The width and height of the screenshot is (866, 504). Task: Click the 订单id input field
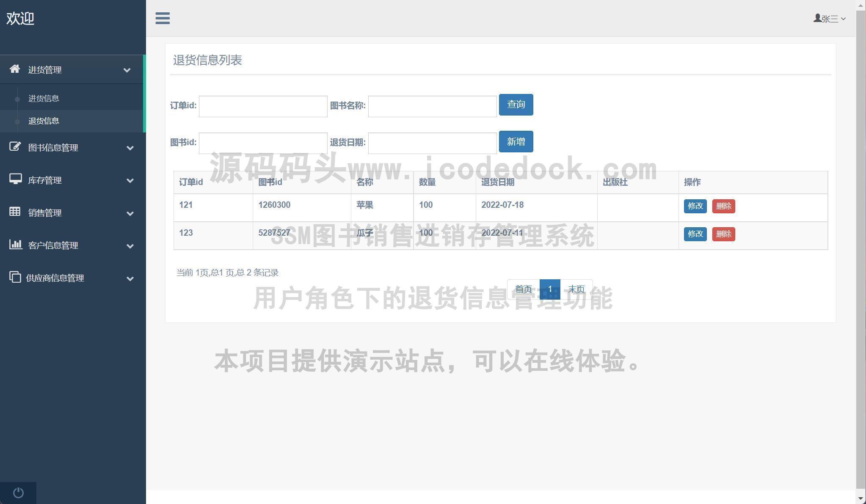coord(263,106)
